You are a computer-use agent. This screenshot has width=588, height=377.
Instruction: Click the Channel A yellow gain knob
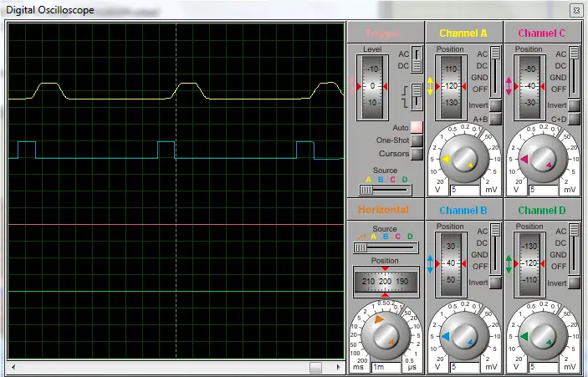click(x=464, y=159)
